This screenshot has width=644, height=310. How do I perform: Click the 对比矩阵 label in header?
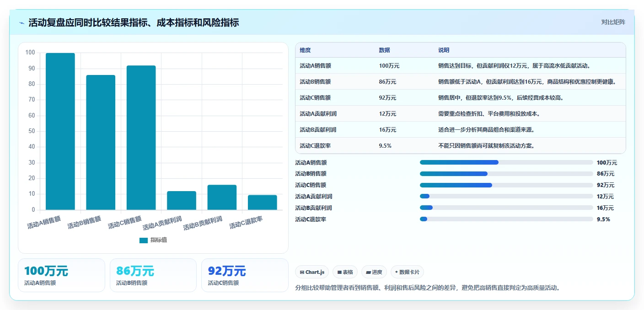coord(613,22)
